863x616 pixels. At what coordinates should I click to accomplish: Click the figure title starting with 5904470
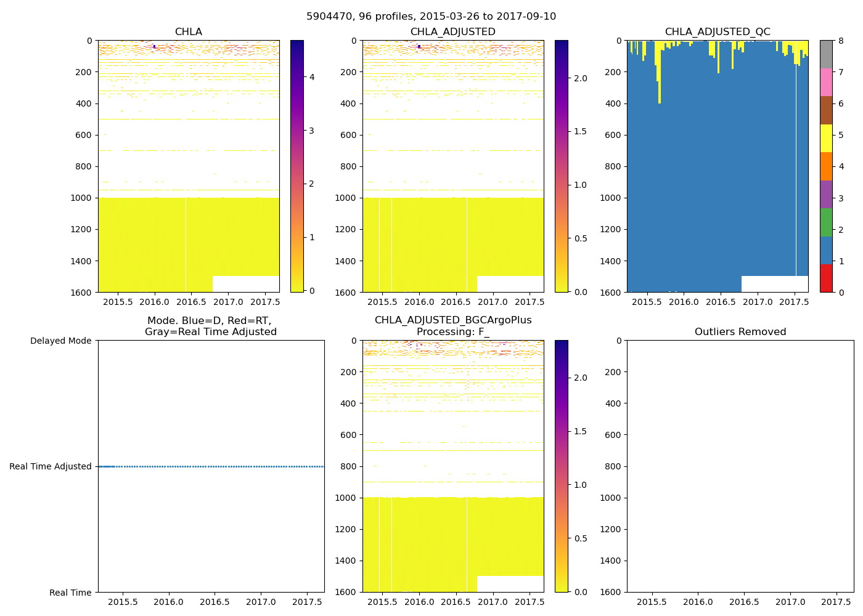tap(431, 17)
